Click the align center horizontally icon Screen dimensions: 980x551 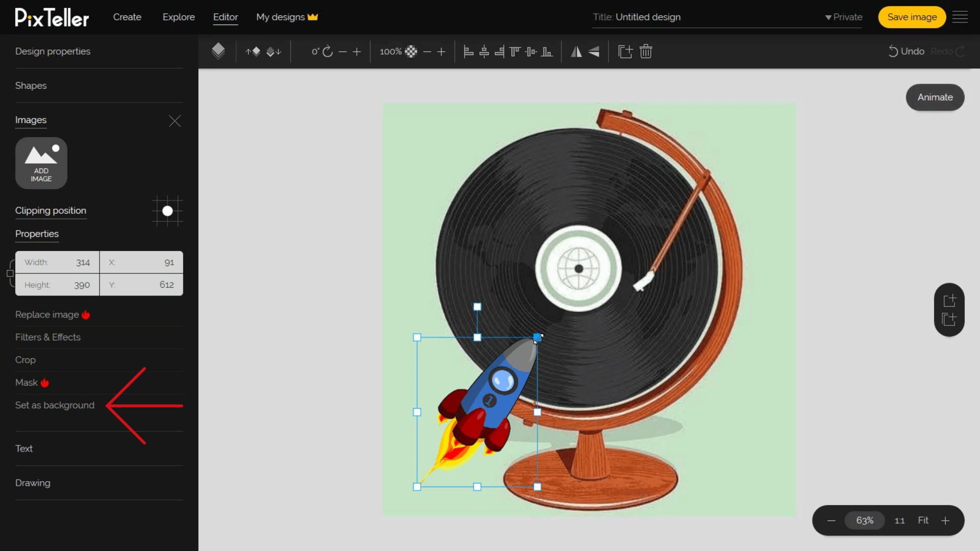(x=484, y=51)
